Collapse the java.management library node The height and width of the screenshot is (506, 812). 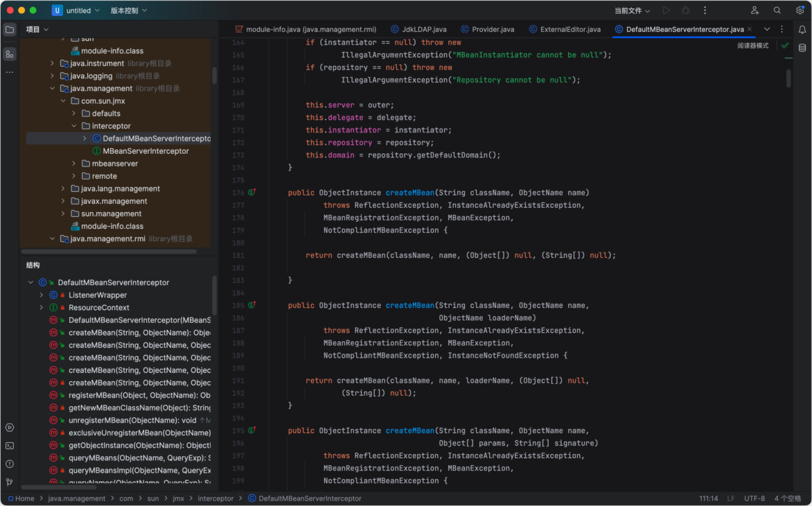tap(52, 89)
